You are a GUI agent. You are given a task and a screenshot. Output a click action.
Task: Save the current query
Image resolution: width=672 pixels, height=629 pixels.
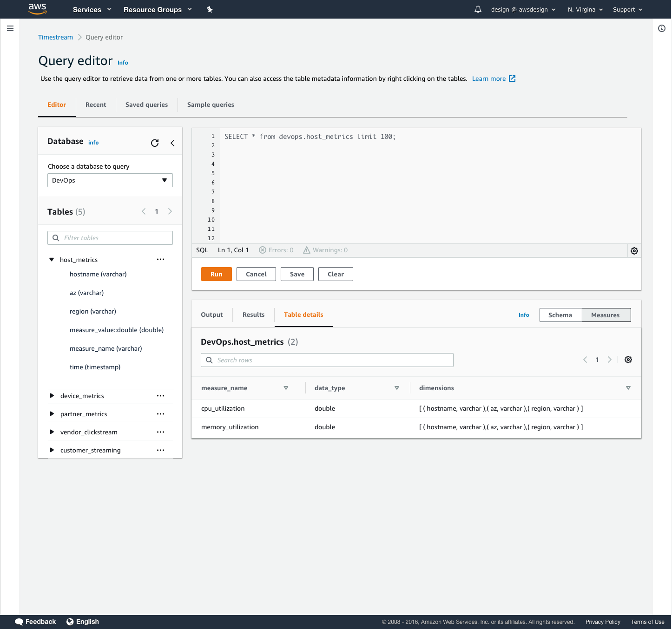297,274
